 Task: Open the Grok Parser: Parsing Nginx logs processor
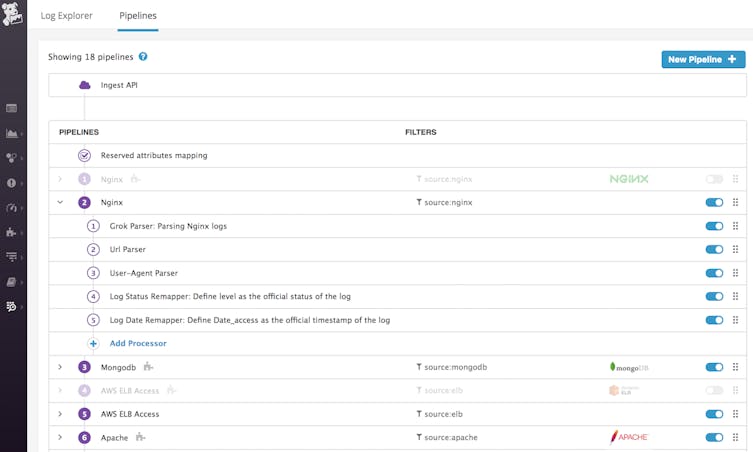168,226
